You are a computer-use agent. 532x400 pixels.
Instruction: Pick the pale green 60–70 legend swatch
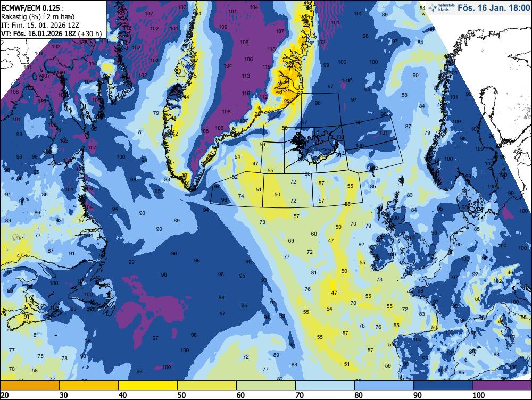(x=266, y=386)
